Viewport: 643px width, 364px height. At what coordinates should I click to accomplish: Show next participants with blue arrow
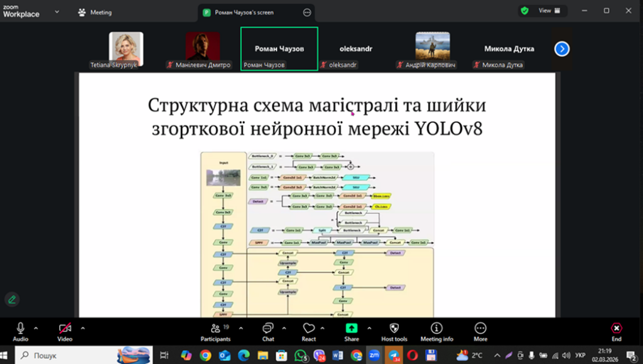coord(562,48)
